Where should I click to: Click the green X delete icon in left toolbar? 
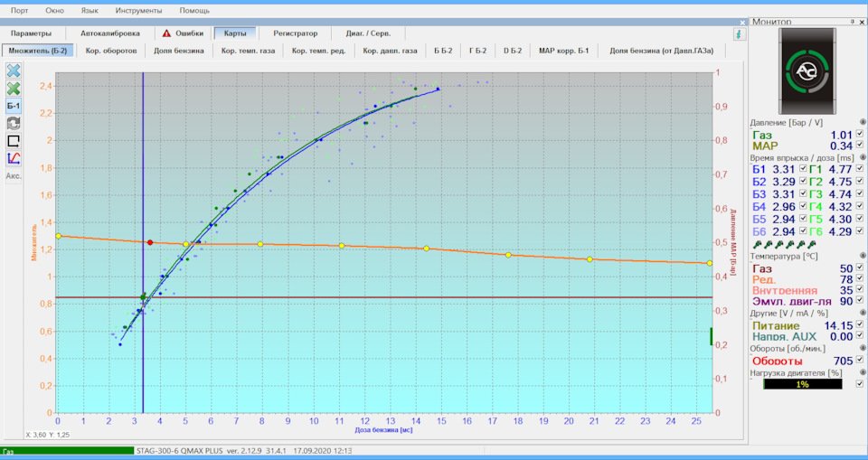tap(14, 89)
